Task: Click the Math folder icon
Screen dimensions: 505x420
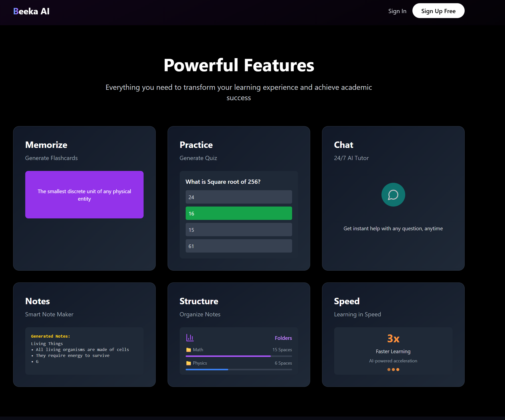Action: point(189,350)
